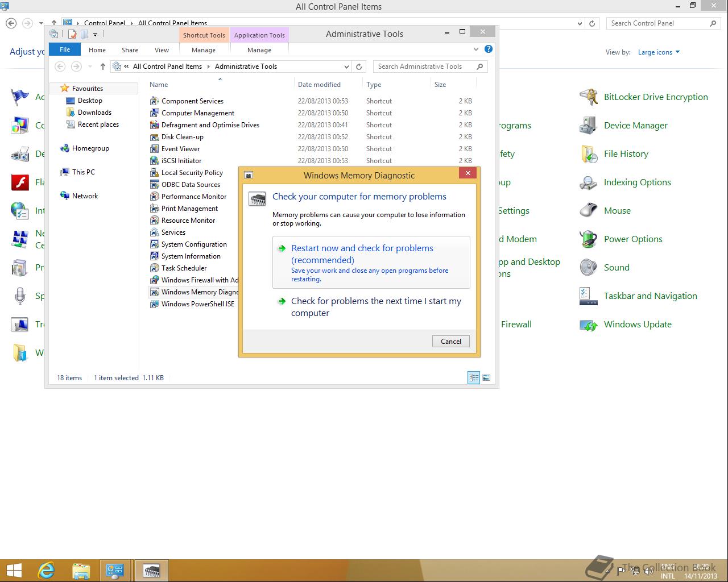This screenshot has height=582, width=728.
Task: Click the Performance Monitor icon
Action: [154, 197]
